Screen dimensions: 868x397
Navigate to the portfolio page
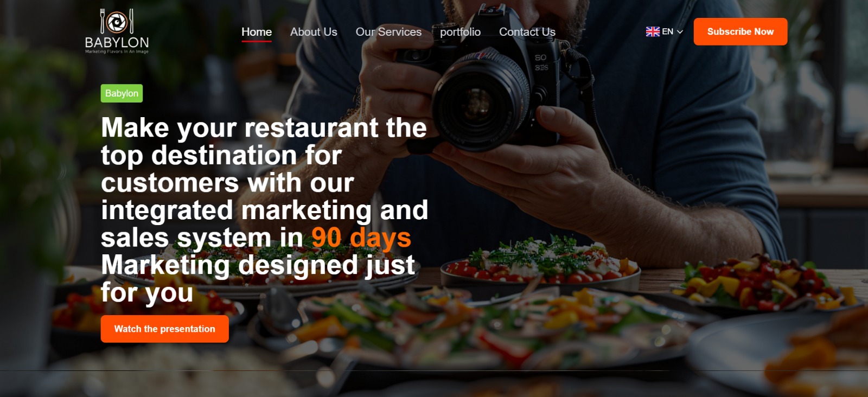click(460, 32)
